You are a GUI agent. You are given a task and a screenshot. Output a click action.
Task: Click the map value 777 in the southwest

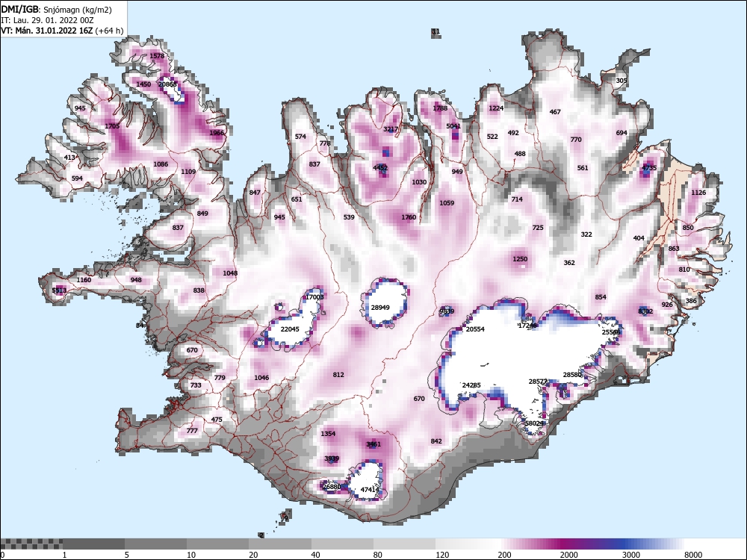coord(191,431)
